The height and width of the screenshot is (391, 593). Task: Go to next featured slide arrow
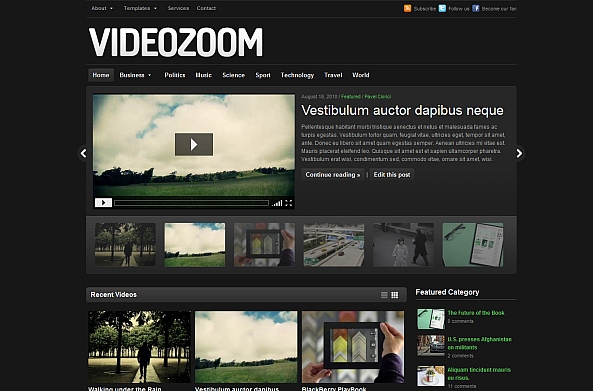pos(519,153)
